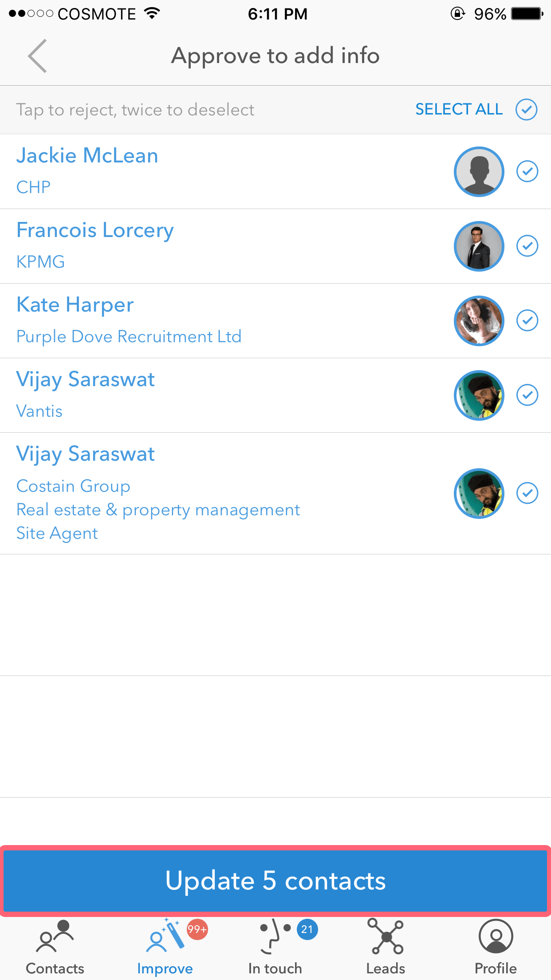This screenshot has height=980, width=551.
Task: Toggle the checkmark next to Jackie McLean
Action: (527, 171)
